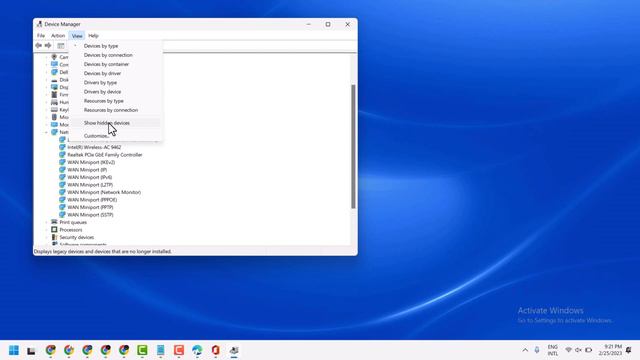Click the WAN Miniport (PPPOE) adapter icon
Image resolution: width=640 pixels, height=360 pixels.
[62, 200]
